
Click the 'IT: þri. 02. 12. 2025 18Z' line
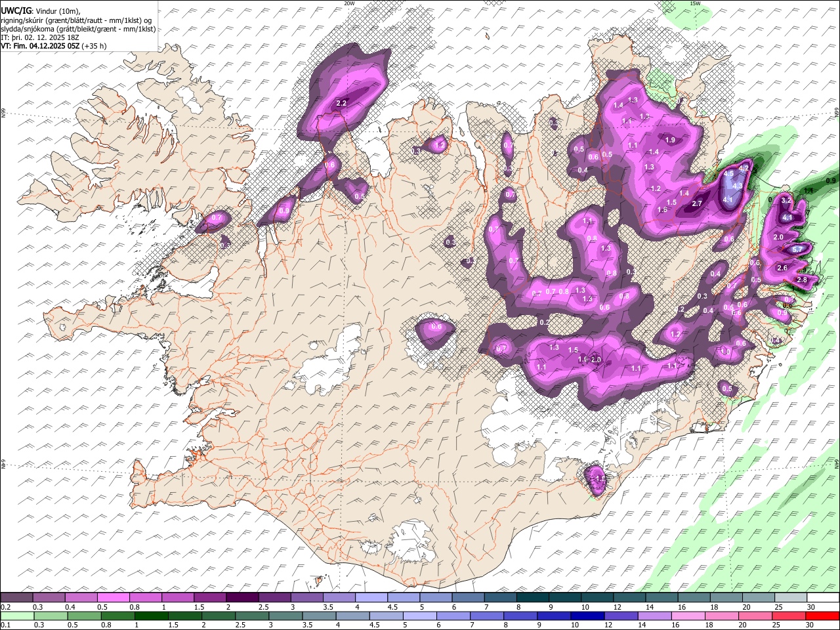[40, 38]
